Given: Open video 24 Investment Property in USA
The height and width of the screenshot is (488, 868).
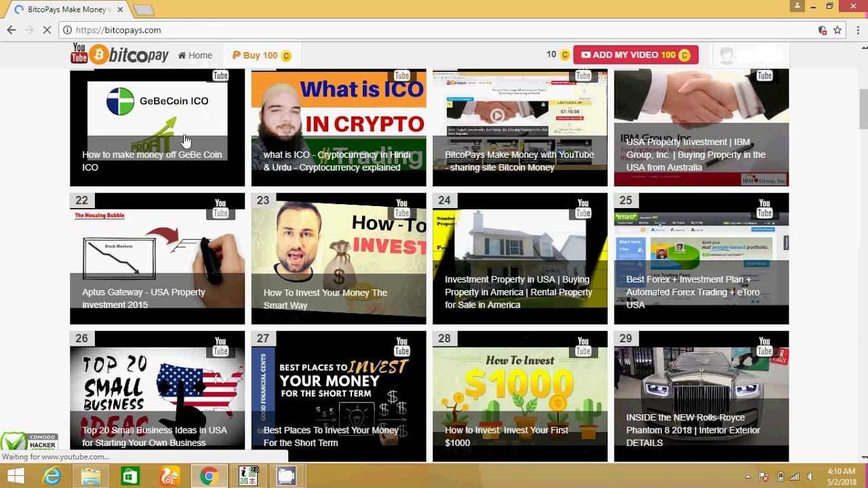Looking at the screenshot, I should tap(520, 259).
